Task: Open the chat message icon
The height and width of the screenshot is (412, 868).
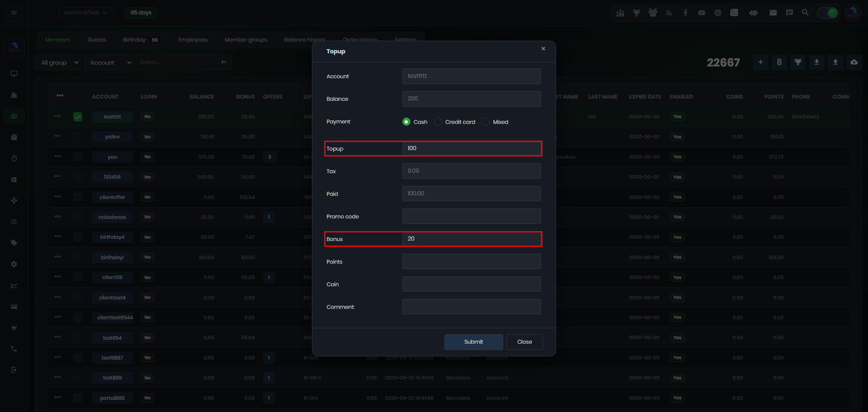Action: tap(789, 13)
